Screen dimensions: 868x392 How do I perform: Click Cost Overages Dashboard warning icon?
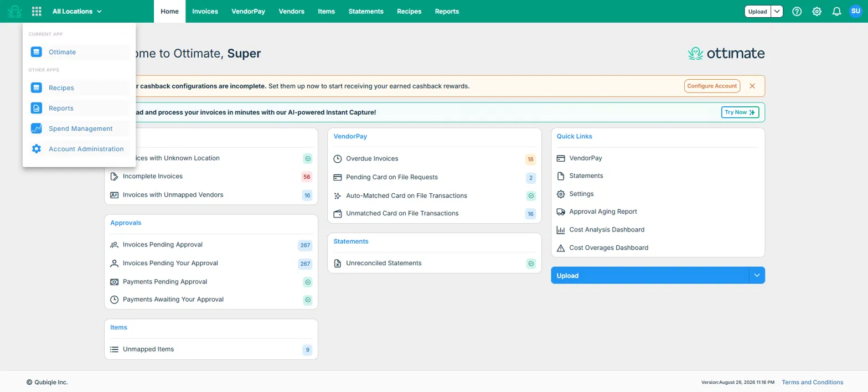coord(561,248)
